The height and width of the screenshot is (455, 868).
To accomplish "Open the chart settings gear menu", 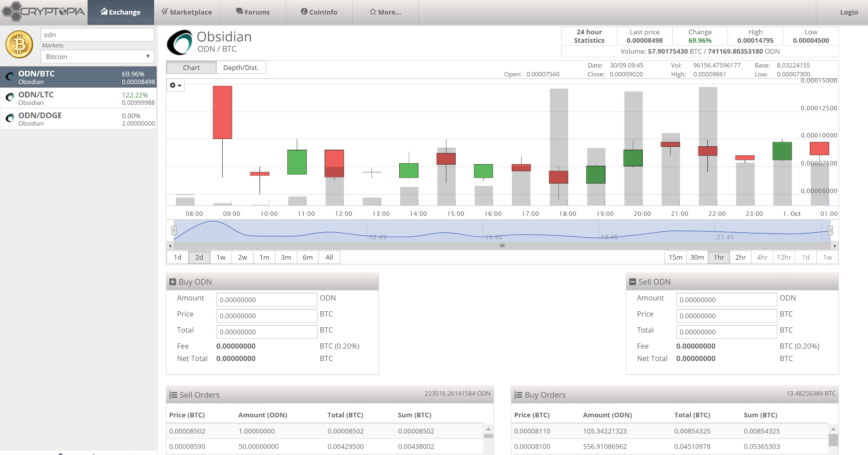I will pyautogui.click(x=176, y=85).
